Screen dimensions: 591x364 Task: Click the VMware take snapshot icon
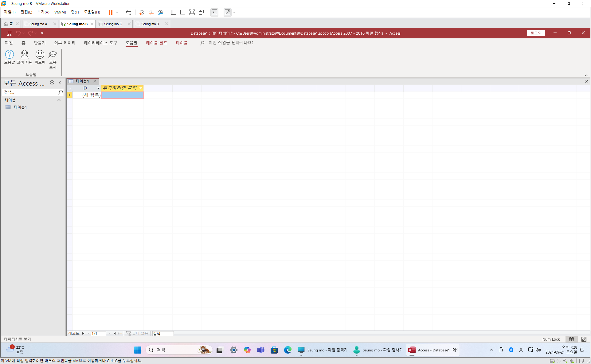click(142, 12)
